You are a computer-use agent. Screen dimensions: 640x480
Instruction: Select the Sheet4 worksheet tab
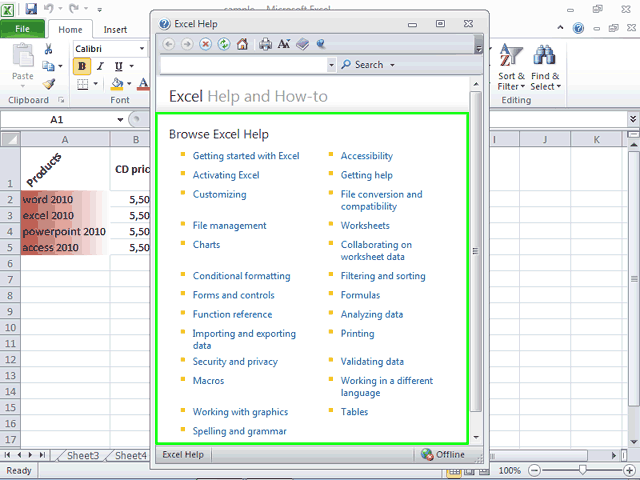(x=131, y=455)
